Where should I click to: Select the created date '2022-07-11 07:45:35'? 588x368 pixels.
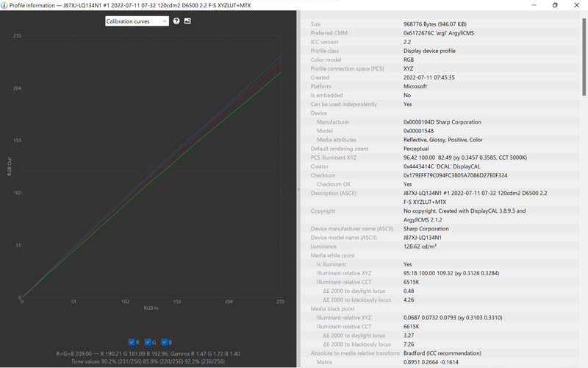click(x=429, y=77)
